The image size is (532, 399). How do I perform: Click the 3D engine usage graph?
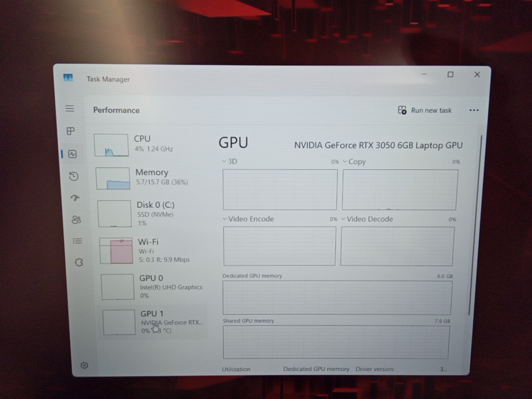280,190
